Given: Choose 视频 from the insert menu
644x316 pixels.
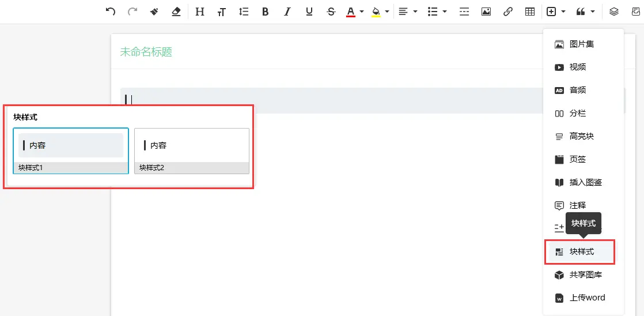Looking at the screenshot, I should [578, 67].
